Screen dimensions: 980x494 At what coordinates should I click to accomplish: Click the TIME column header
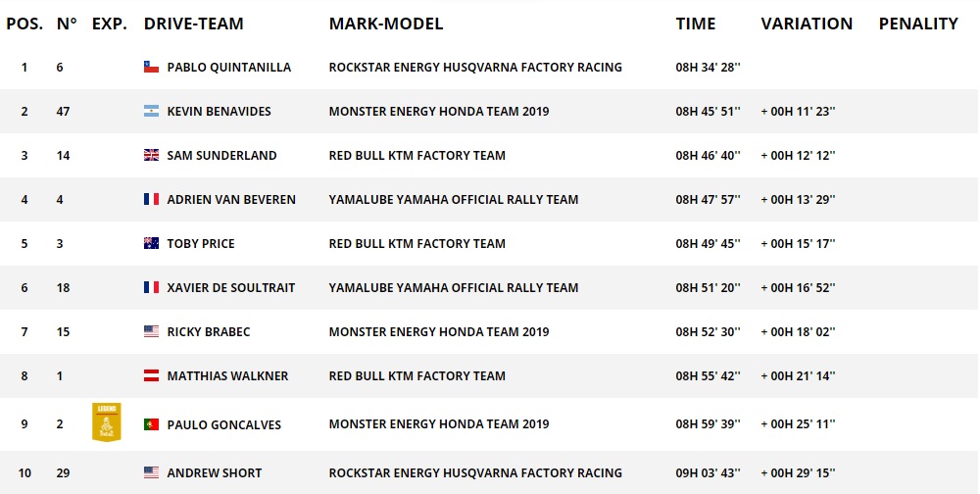(696, 24)
